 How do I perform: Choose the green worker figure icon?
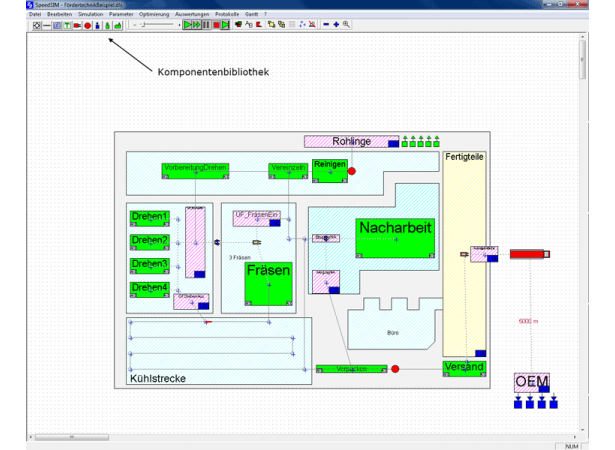point(107,26)
